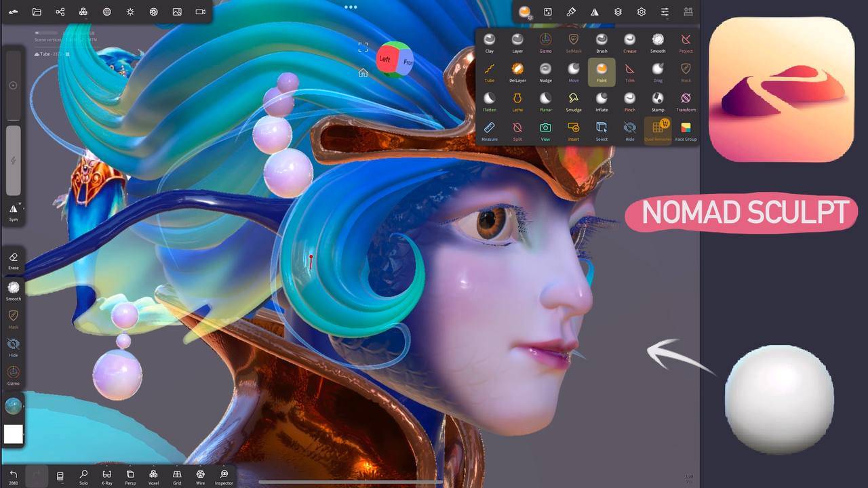Select Gizmo shortcut on left bar
This screenshot has width=868, height=488.
14,375
